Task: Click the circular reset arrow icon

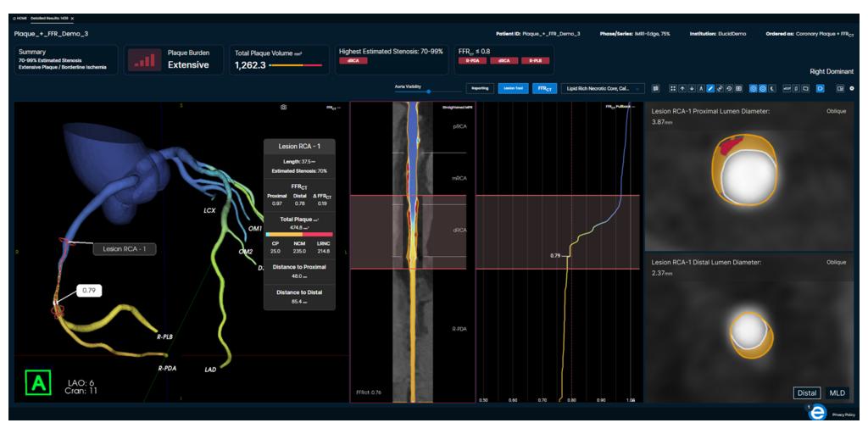Action: point(729,88)
